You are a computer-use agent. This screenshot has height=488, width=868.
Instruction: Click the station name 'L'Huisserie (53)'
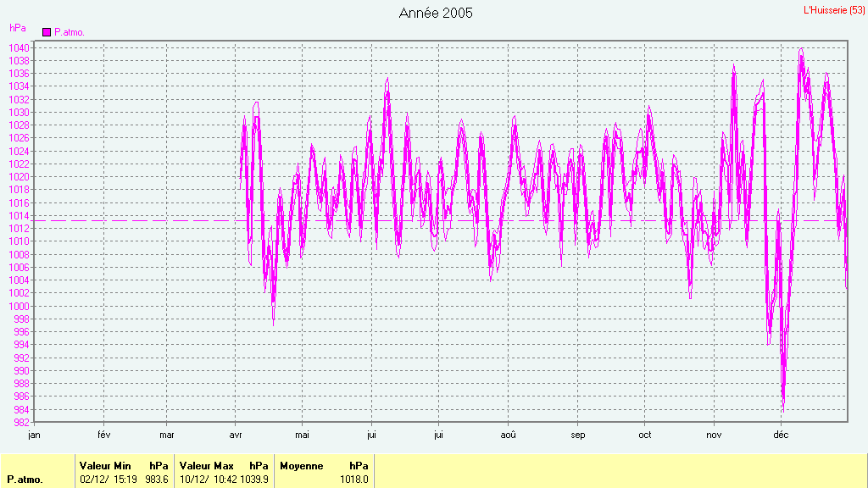pyautogui.click(x=834, y=10)
